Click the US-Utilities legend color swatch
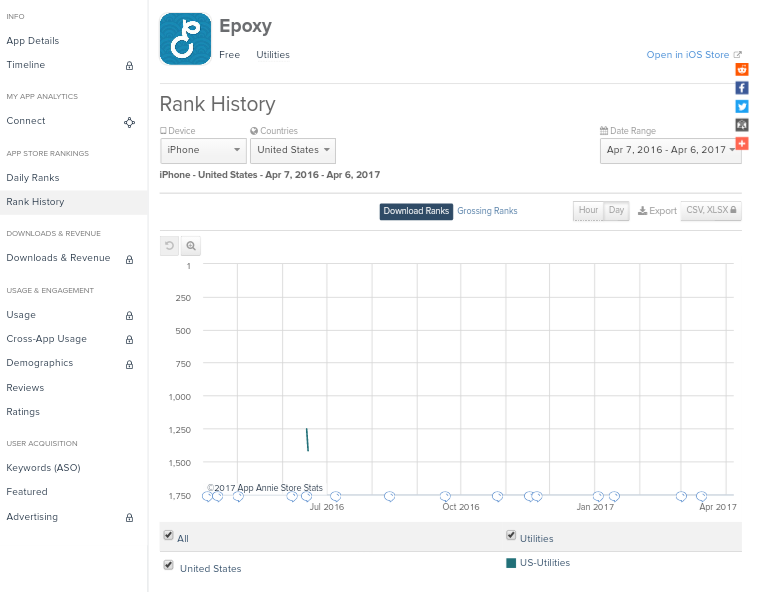Screen dimensions: 758x592 pyautogui.click(x=511, y=563)
